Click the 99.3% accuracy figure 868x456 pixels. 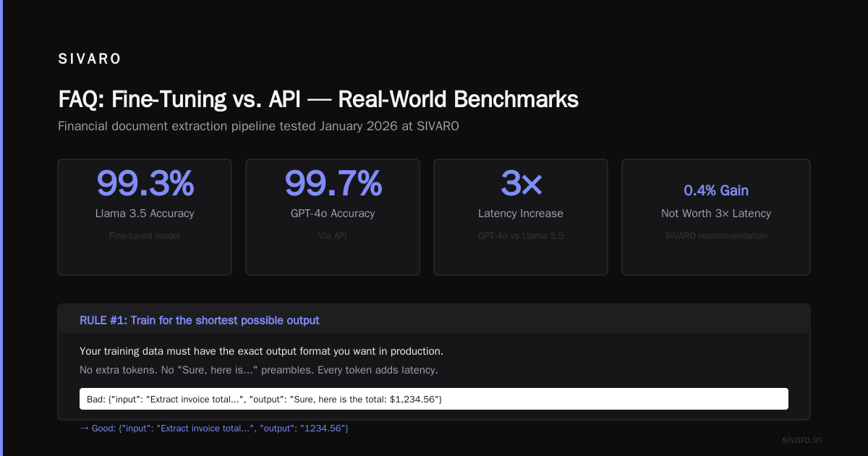(x=145, y=183)
